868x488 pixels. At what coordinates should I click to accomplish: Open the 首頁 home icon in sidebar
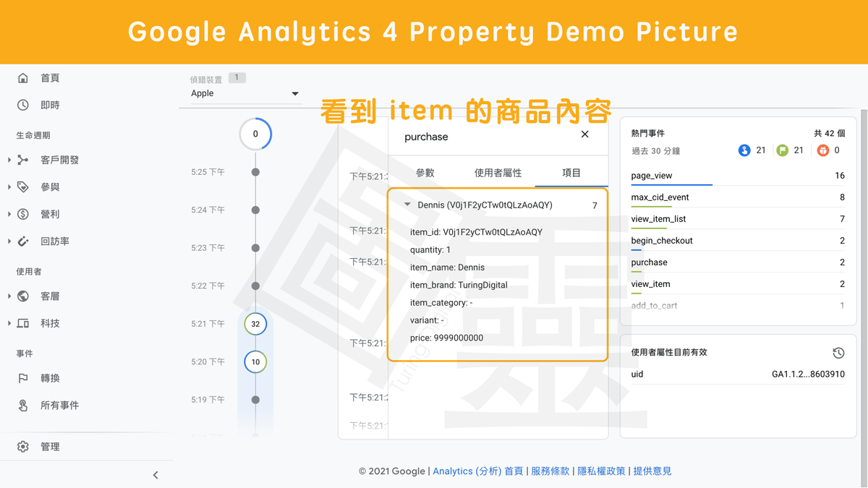pos(23,78)
